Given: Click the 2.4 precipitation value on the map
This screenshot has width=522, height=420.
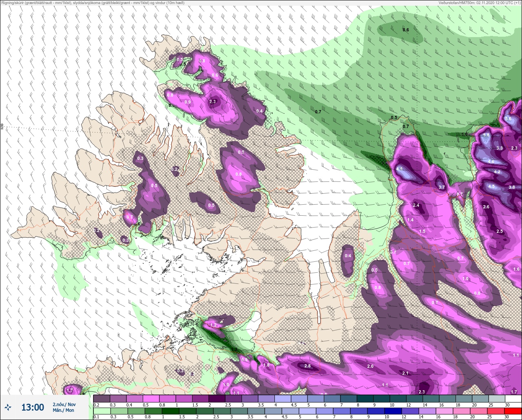Looking at the screenshot, I should (416, 205).
